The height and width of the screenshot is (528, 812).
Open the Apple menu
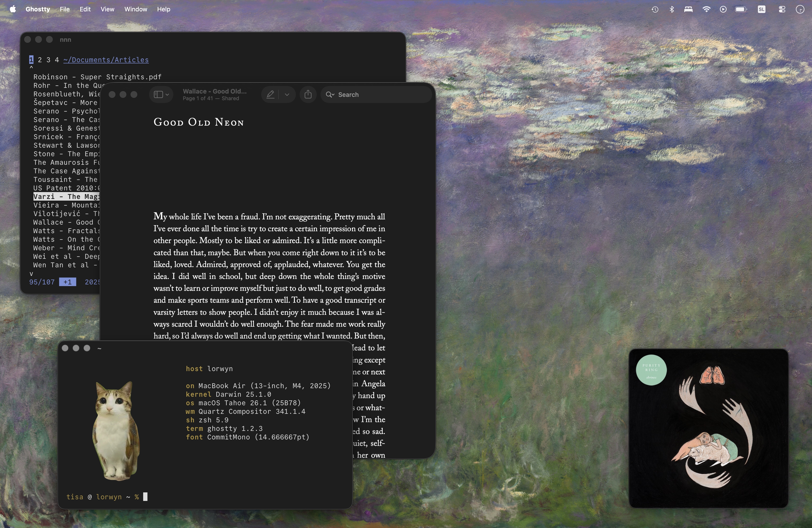(x=13, y=9)
